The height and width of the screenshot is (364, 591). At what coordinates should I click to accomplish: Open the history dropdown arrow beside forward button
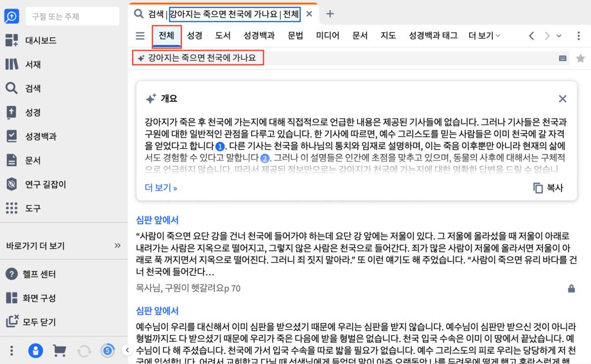(559, 36)
